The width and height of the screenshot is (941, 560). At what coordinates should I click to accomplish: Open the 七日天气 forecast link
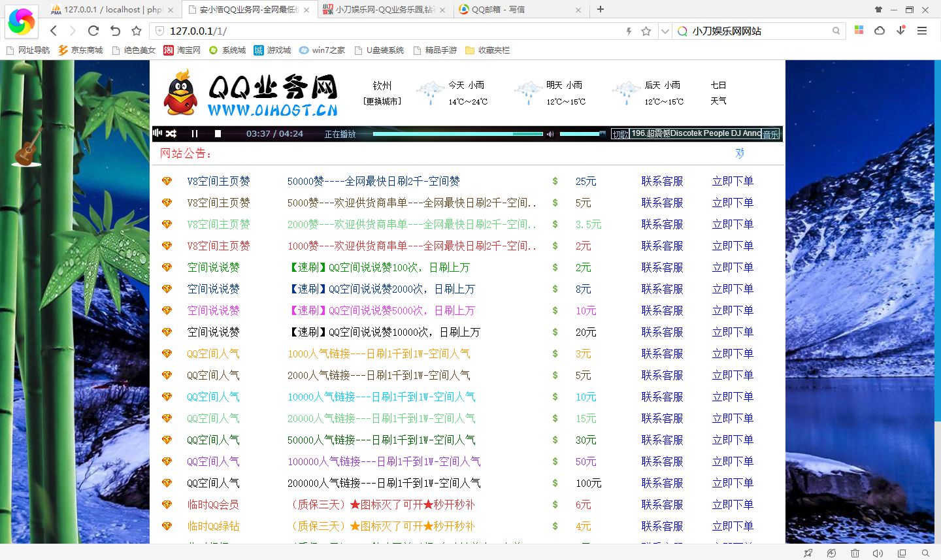tap(718, 93)
